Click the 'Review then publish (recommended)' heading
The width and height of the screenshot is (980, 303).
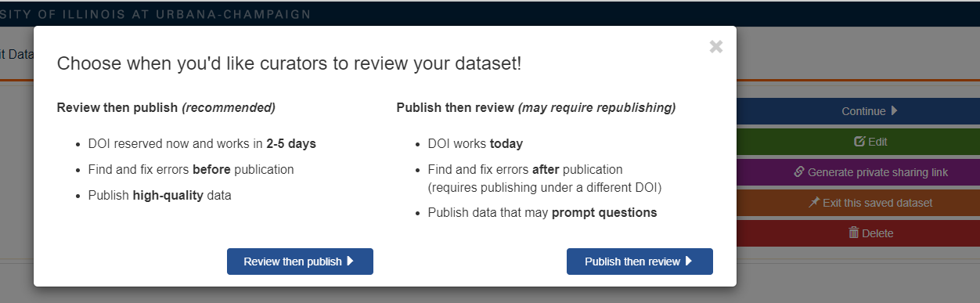pos(166,107)
